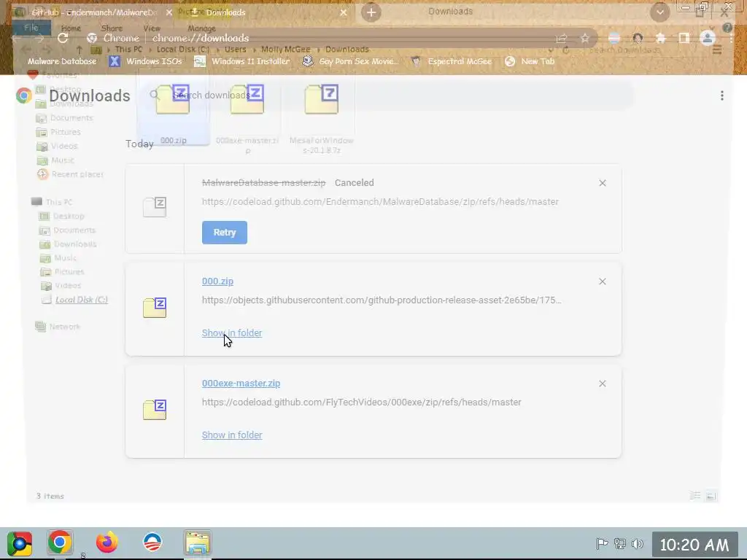Screen dimensions: 747x560
Task: Select MesaForWindows archive in File Explorer
Action: pyautogui.click(x=322, y=118)
